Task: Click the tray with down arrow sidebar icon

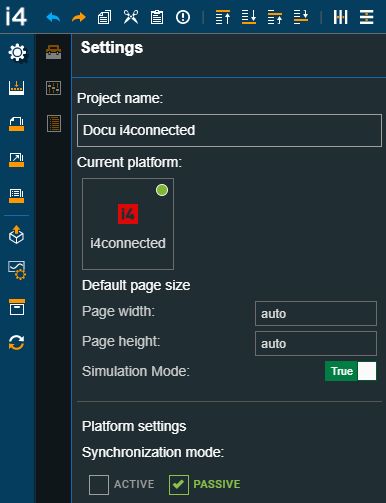Action: coord(16,88)
